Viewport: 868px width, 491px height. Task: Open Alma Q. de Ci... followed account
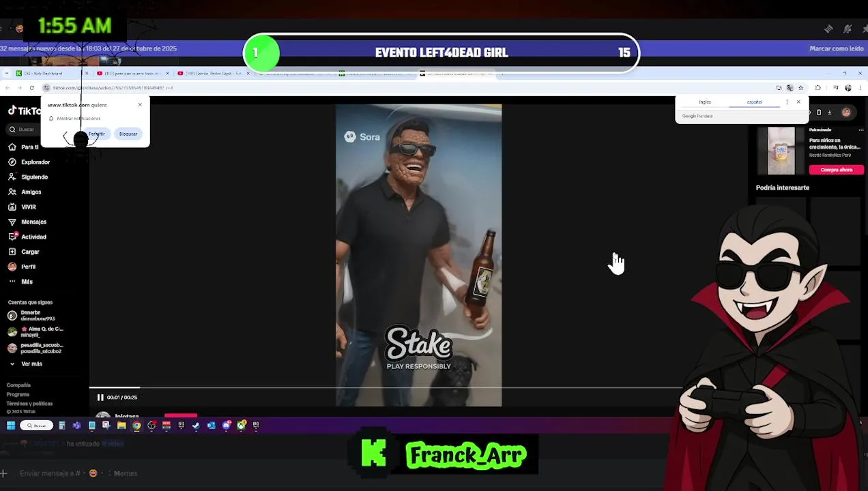[35, 332]
